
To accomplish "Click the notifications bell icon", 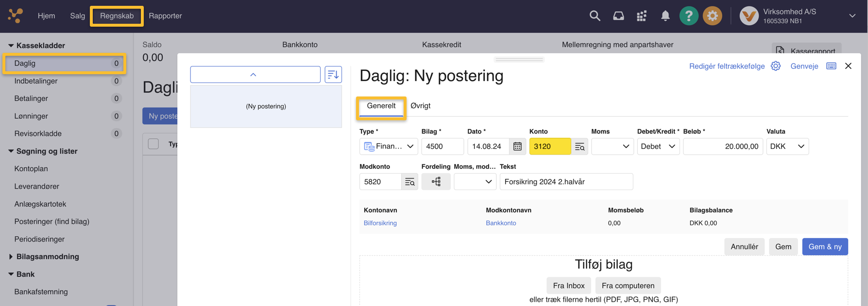I will 665,16.
